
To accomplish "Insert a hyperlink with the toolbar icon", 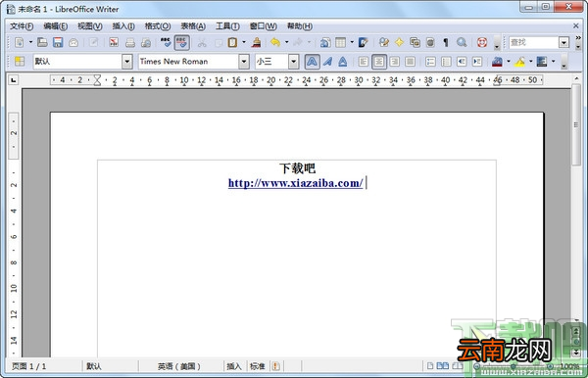I will click(325, 42).
